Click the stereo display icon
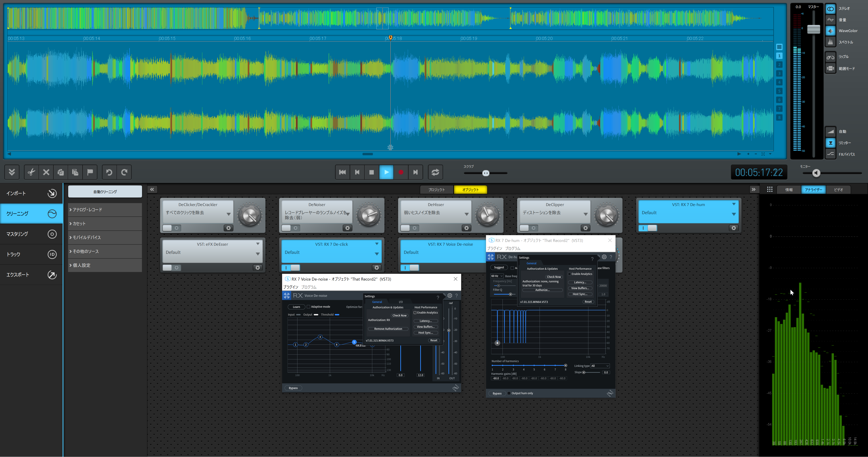The image size is (868, 457). (830, 9)
